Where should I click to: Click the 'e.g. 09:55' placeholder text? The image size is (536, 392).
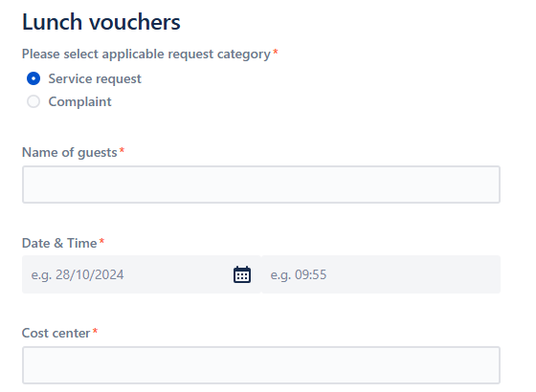299,275
